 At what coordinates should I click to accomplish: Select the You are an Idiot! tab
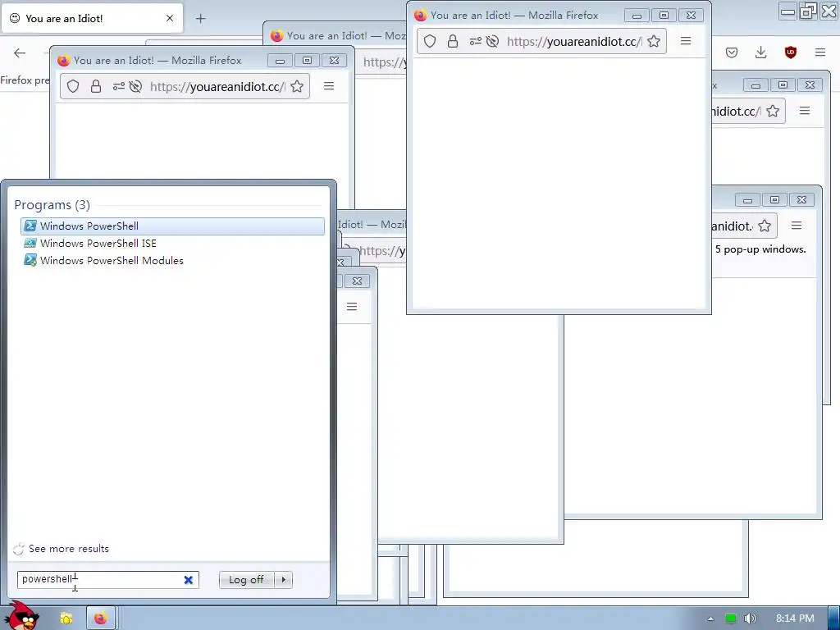pos(92,18)
